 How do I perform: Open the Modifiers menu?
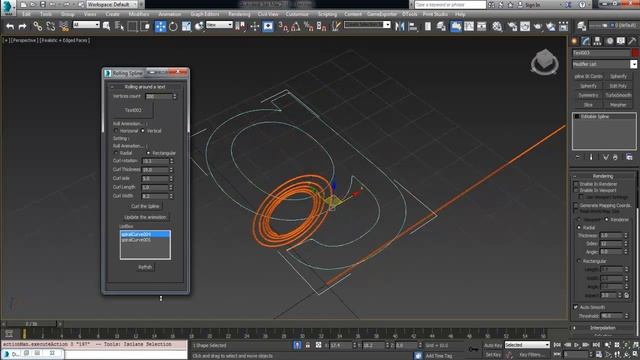139,14
